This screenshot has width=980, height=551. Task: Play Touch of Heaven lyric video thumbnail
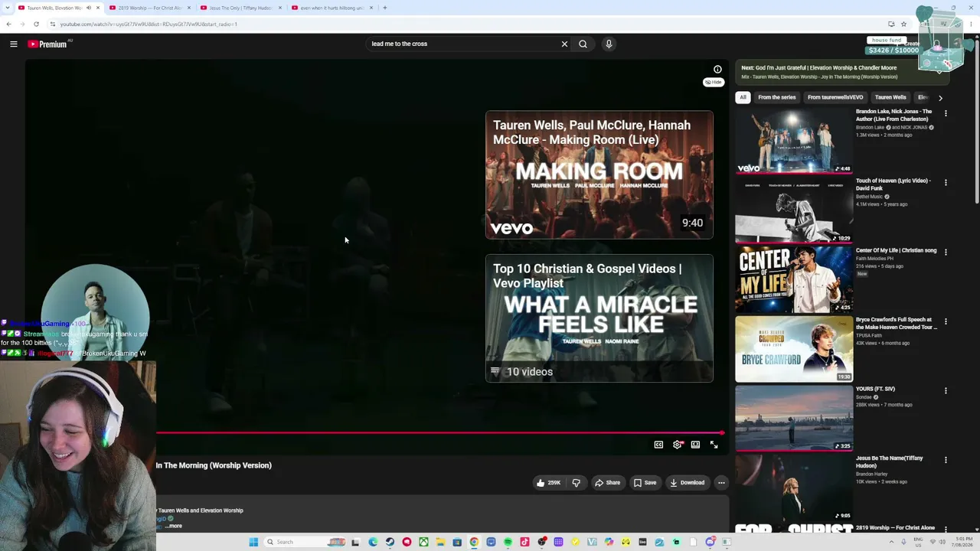(794, 210)
